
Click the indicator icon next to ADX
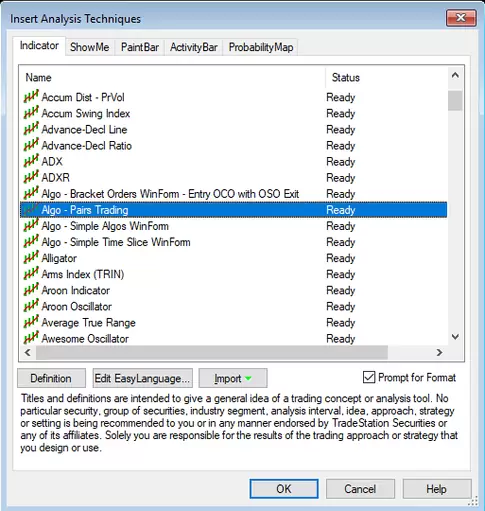click(x=31, y=161)
